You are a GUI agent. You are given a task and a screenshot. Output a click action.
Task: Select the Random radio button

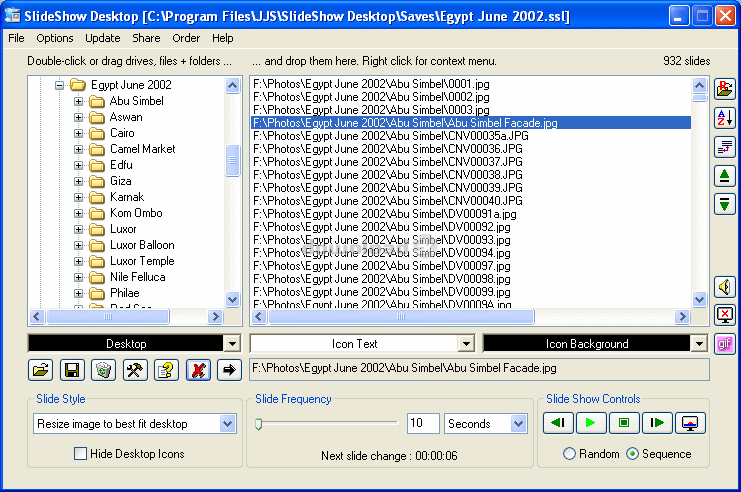coord(570,454)
